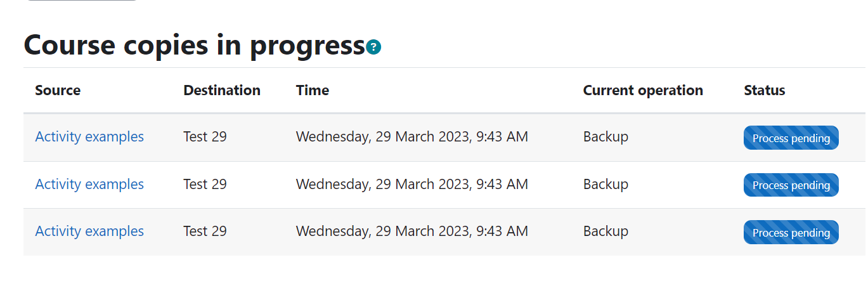Select Test 29 destination in first row
The width and height of the screenshot is (868, 281).
[205, 136]
